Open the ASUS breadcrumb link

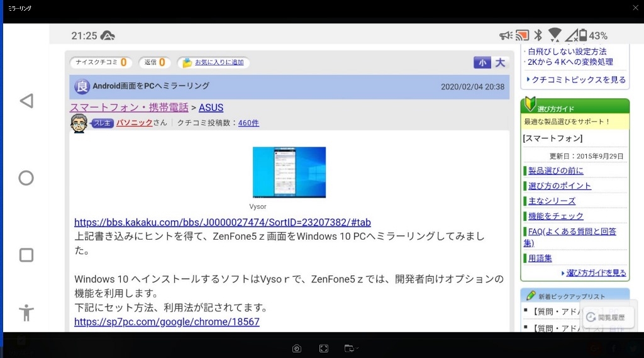pos(211,108)
